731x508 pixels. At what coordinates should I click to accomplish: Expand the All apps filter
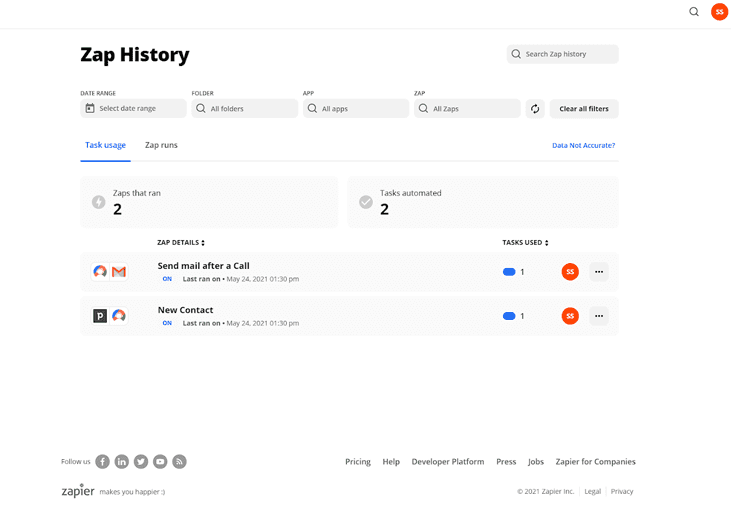click(x=355, y=108)
